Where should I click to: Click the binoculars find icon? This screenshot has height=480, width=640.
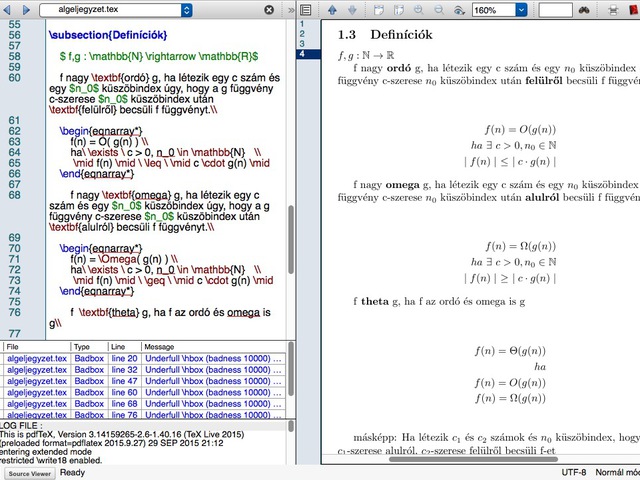point(584,10)
